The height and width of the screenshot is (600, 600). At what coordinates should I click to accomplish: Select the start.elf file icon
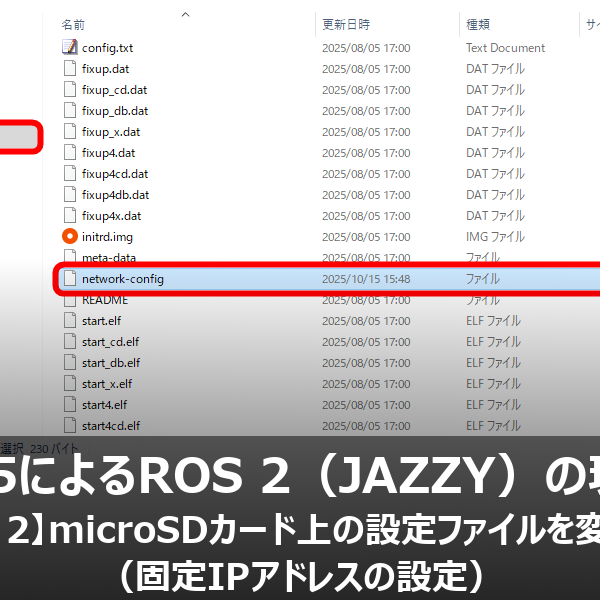pos(69,321)
